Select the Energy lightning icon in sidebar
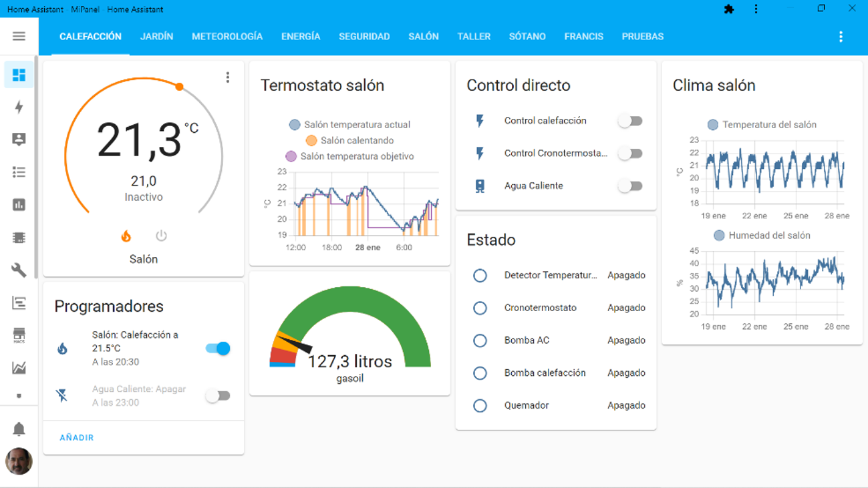The width and height of the screenshot is (868, 488). (19, 107)
